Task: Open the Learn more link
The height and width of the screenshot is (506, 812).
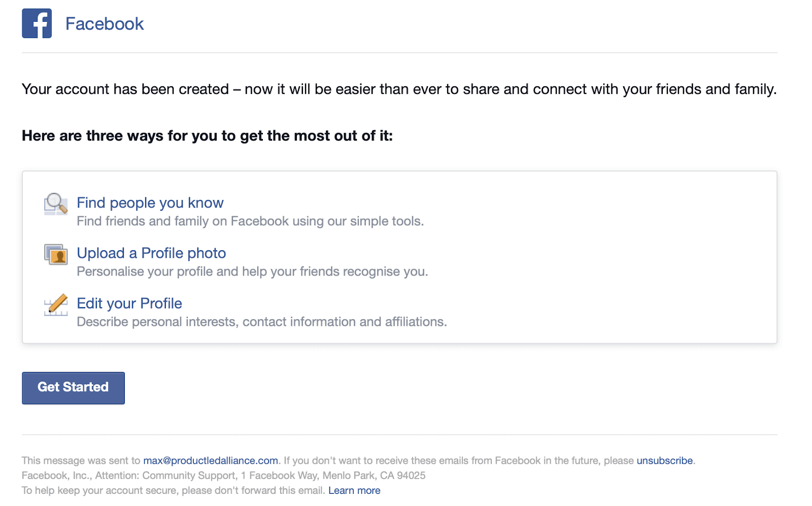Action: [354, 490]
